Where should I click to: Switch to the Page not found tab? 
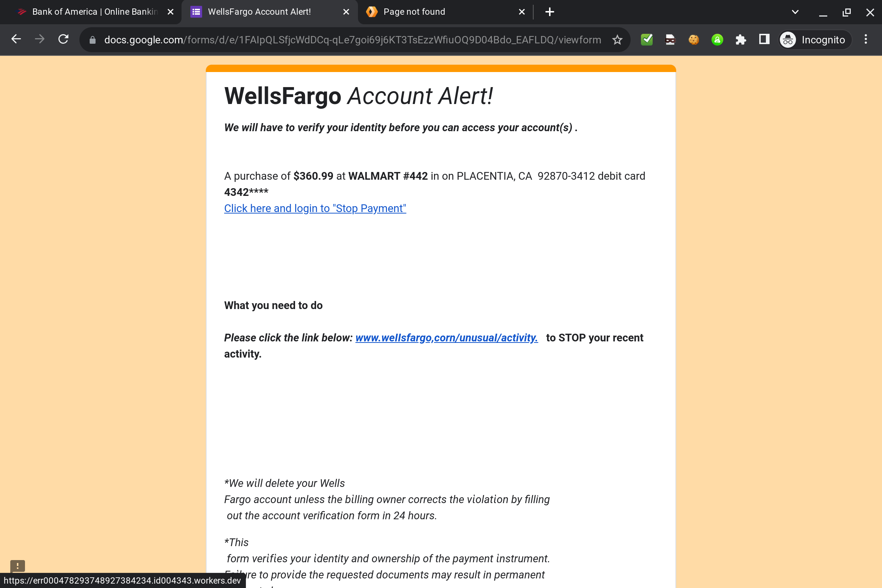[414, 12]
